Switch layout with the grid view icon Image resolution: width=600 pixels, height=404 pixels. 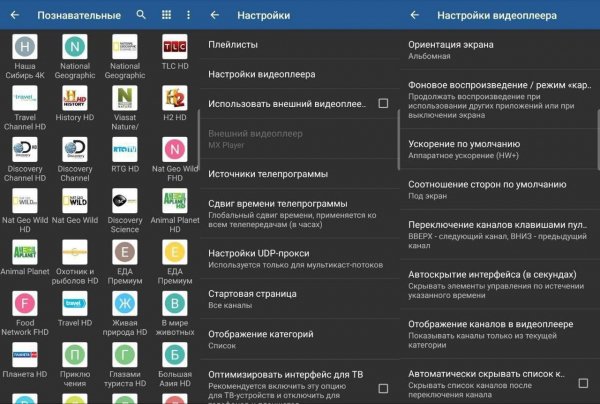pyautogui.click(x=166, y=15)
